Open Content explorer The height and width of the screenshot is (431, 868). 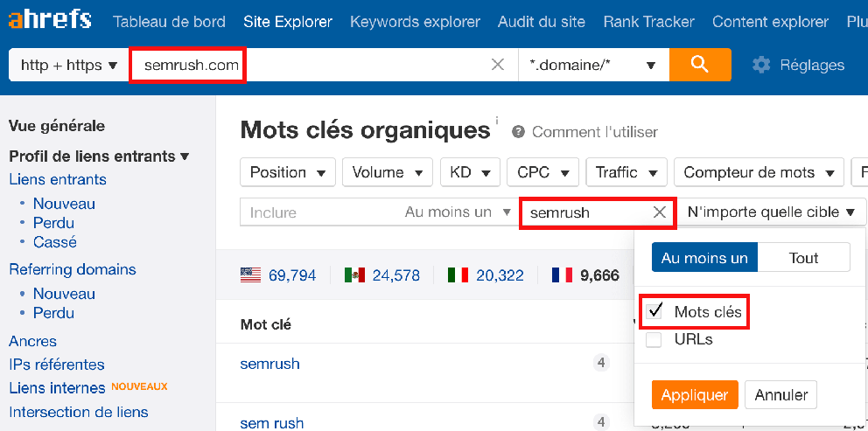click(771, 22)
